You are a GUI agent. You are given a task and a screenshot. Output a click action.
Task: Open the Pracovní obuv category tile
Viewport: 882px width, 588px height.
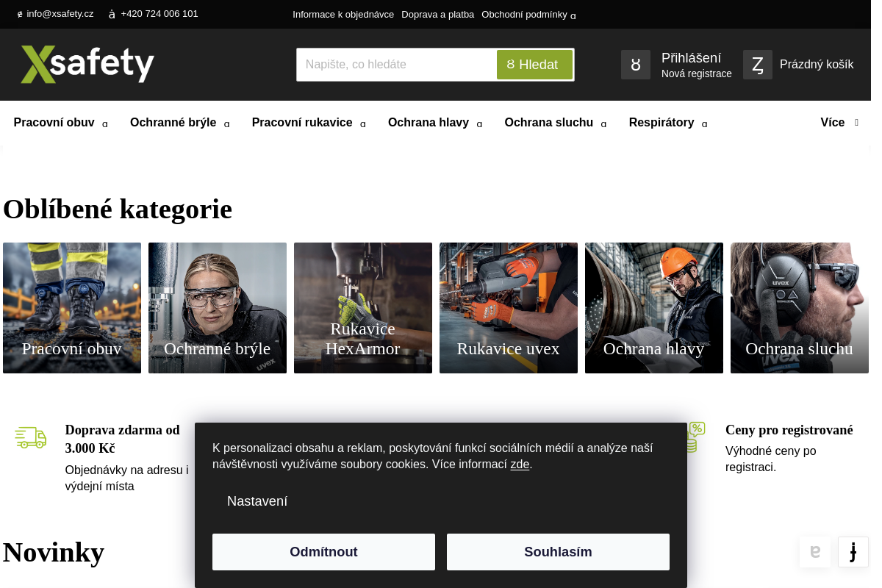tap(72, 308)
